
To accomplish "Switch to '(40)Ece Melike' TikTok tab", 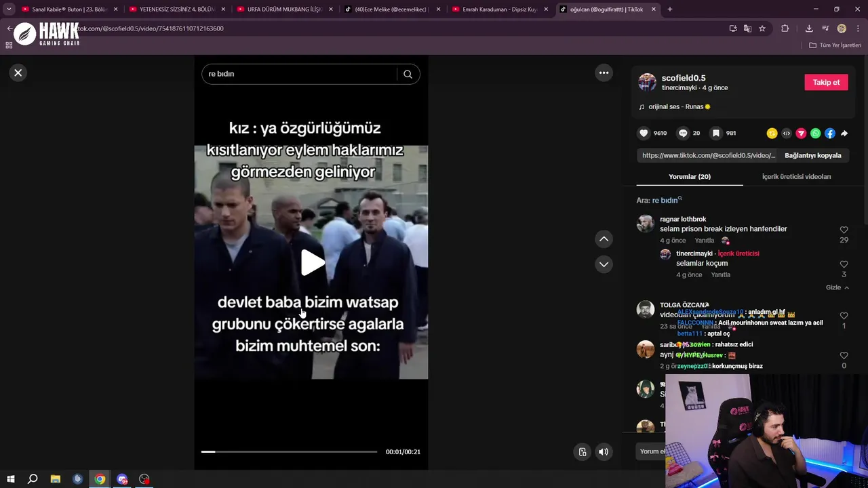I will pyautogui.click(x=392, y=9).
